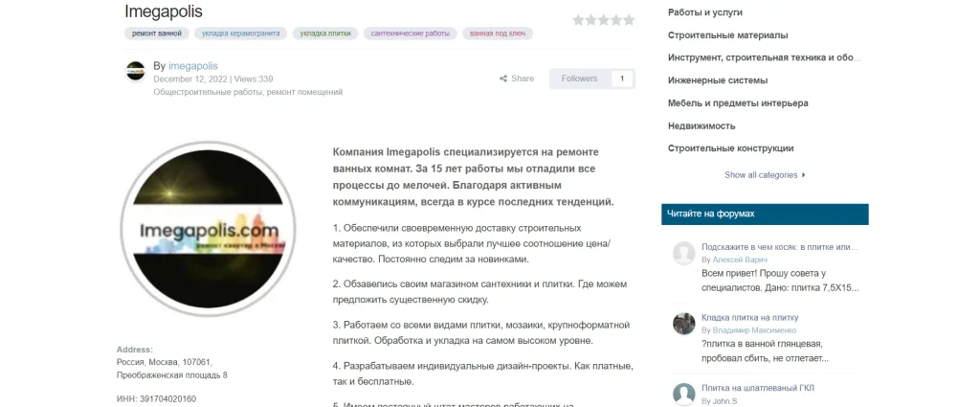This screenshot has width=980, height=407.
Task: Choose the укладка плитки tag
Action: (x=325, y=34)
